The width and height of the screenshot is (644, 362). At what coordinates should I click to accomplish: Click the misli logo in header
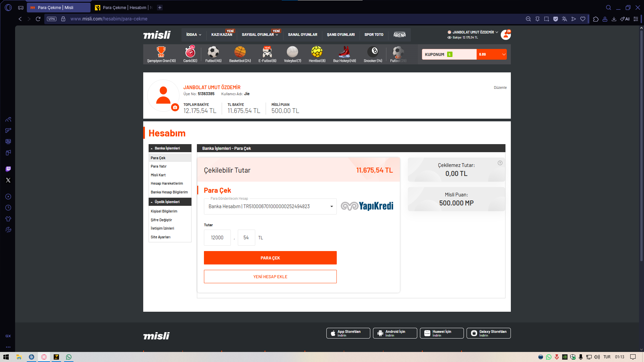(x=157, y=35)
